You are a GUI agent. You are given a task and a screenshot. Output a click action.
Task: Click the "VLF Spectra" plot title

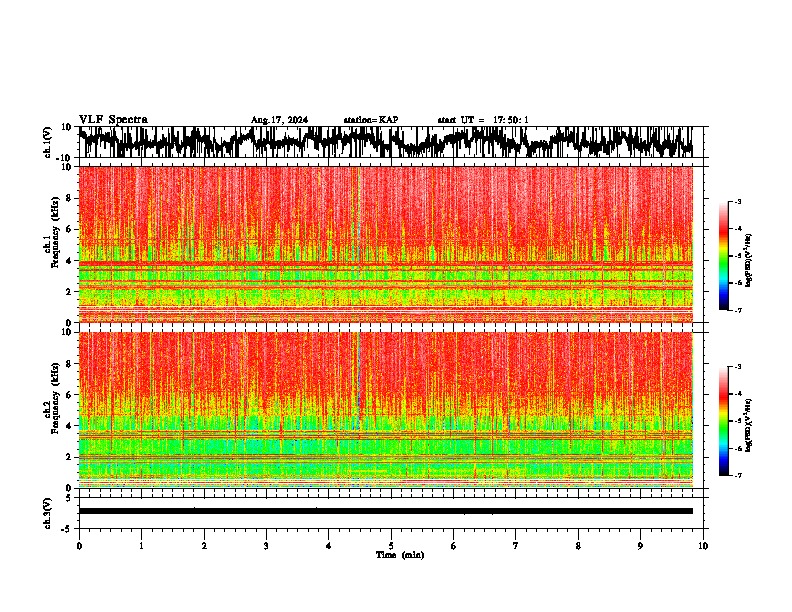tap(113, 120)
